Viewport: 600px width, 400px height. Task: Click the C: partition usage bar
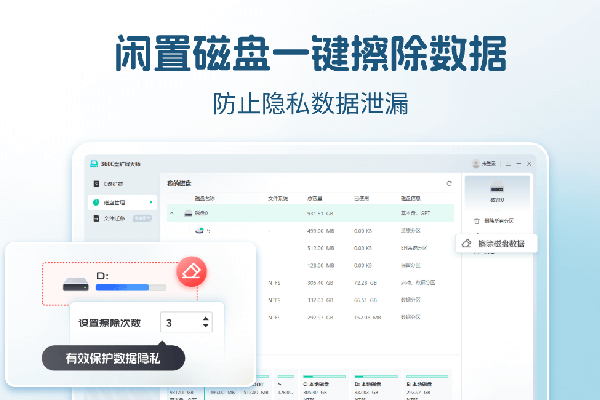[324, 376]
